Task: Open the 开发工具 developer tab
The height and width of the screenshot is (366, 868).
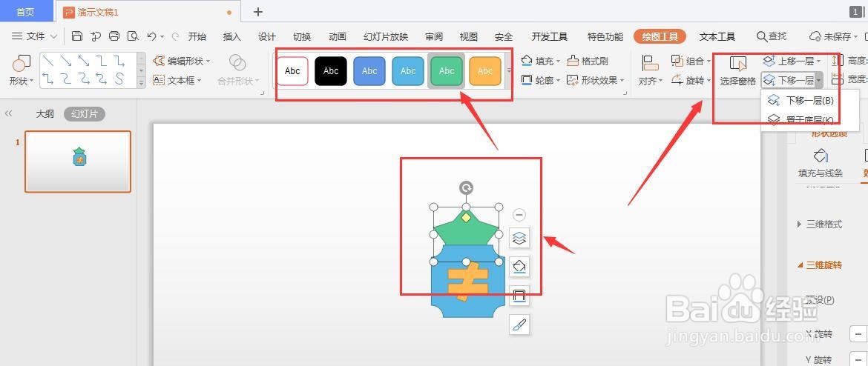Action: coord(550,36)
